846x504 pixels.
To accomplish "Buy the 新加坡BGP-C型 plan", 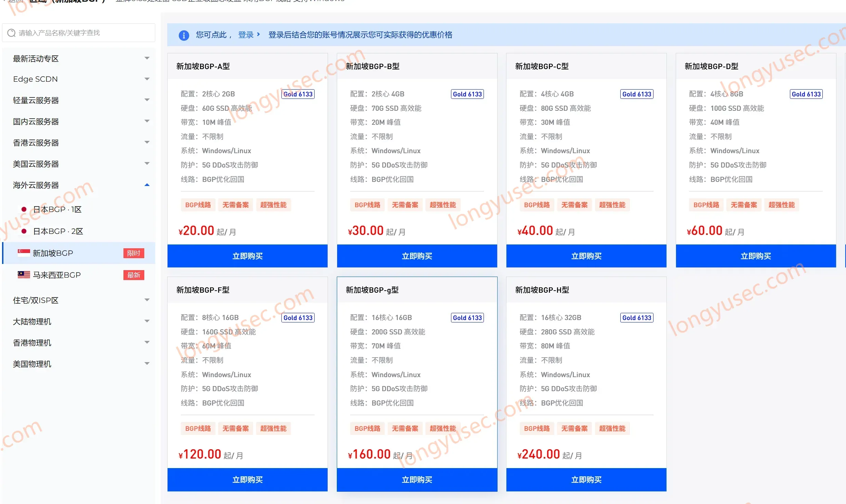I will [586, 256].
